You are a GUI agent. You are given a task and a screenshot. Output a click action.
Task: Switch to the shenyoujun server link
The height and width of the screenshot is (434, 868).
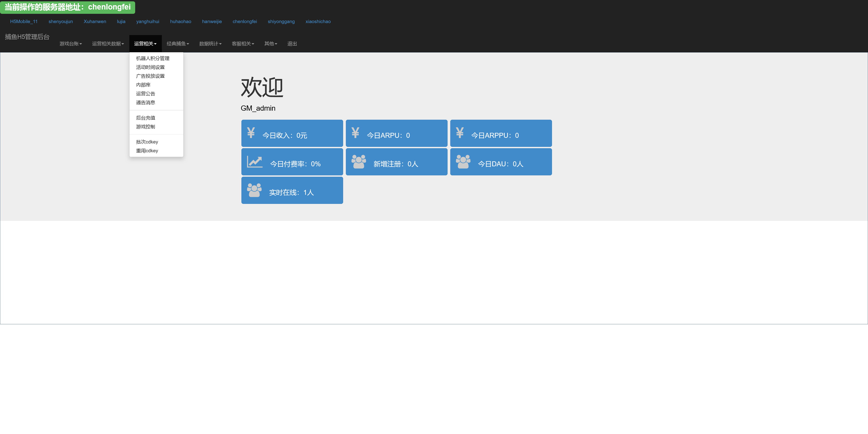click(61, 21)
